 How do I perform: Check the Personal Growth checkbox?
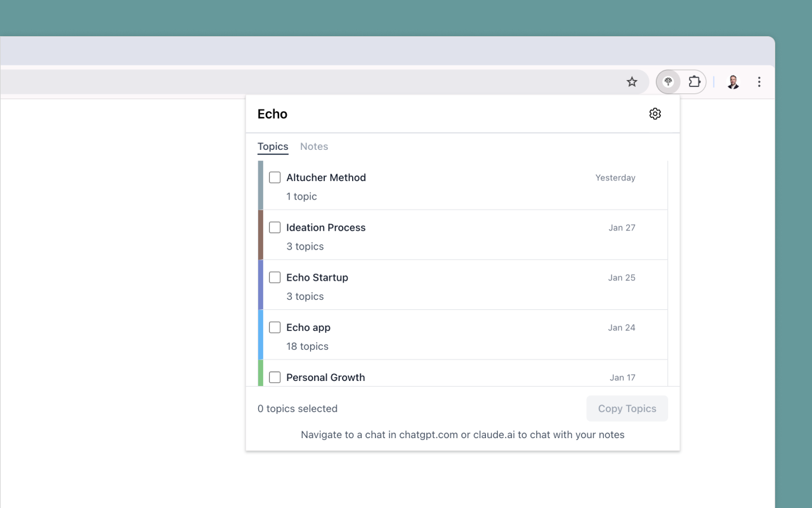click(x=275, y=377)
